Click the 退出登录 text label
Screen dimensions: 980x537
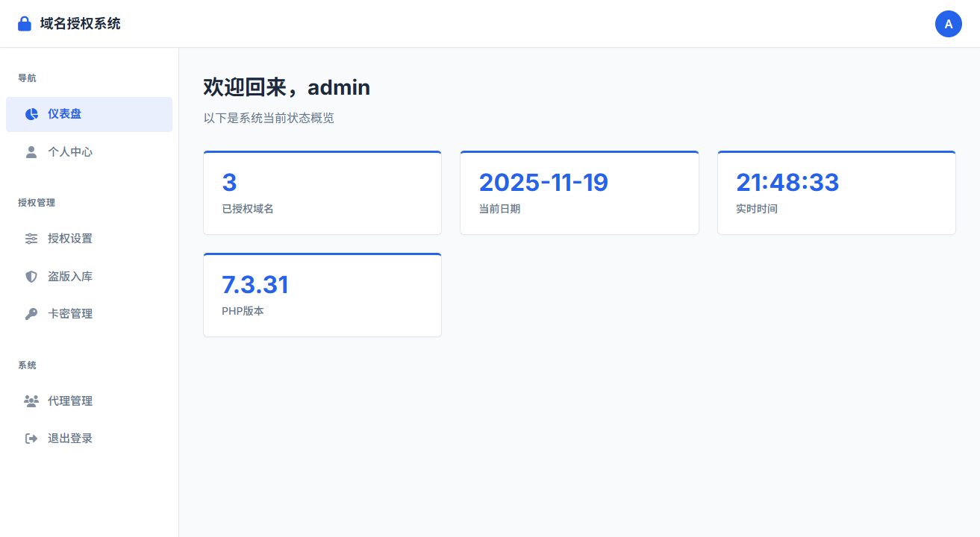point(70,439)
